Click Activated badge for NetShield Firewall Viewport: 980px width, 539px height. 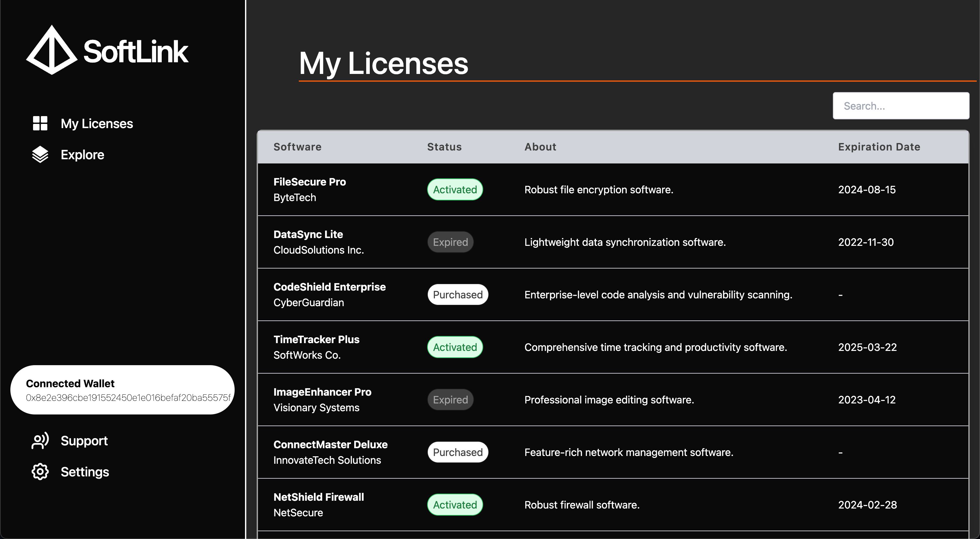(x=455, y=505)
